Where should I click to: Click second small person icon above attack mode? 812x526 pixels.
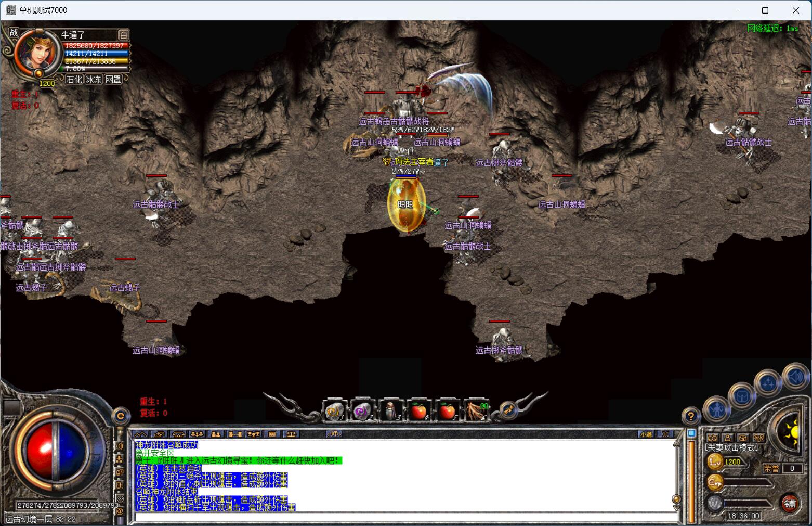point(728,438)
